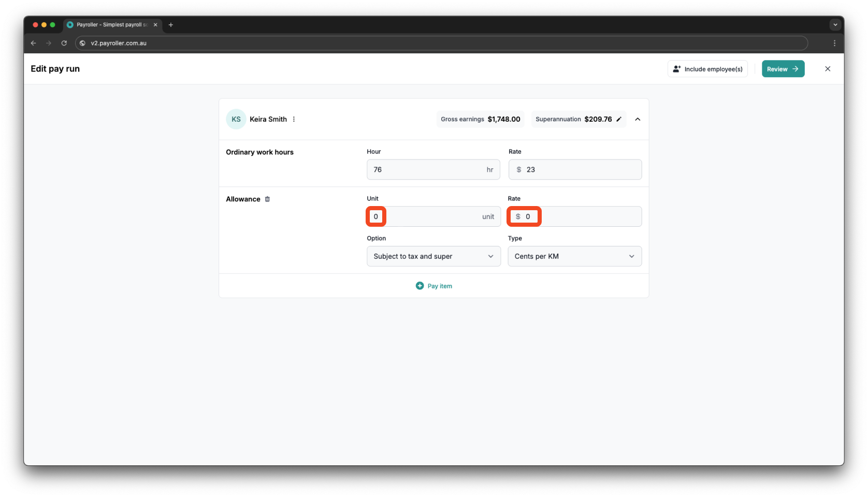
Task: Expand the browser tab search dropdown
Action: pos(835,25)
